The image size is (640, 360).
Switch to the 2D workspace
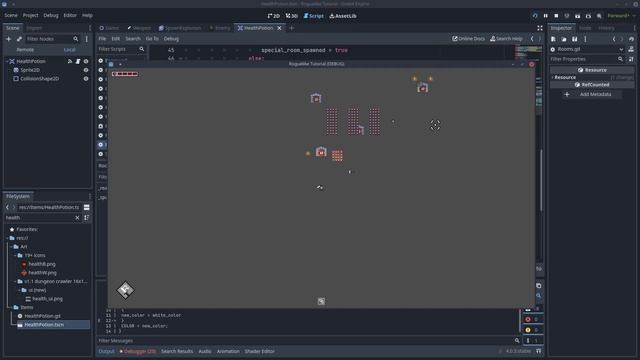click(273, 16)
